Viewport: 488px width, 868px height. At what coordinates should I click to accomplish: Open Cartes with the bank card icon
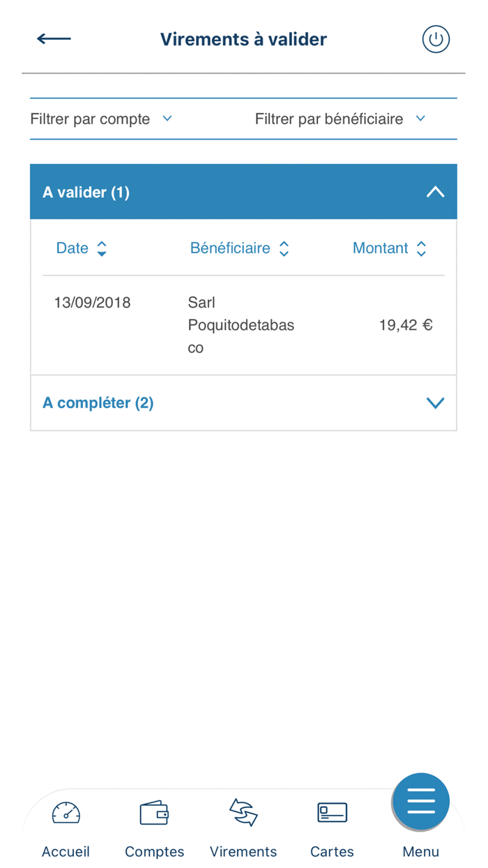click(x=332, y=813)
